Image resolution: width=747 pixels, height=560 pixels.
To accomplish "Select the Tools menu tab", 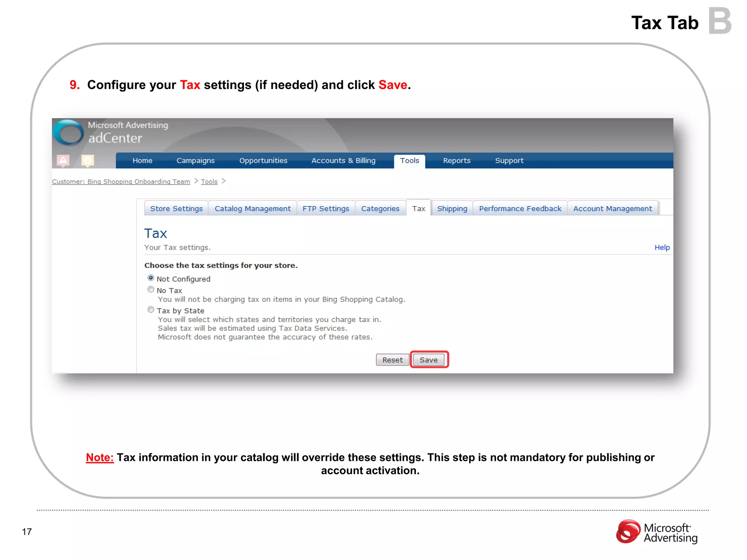I will coord(409,161).
